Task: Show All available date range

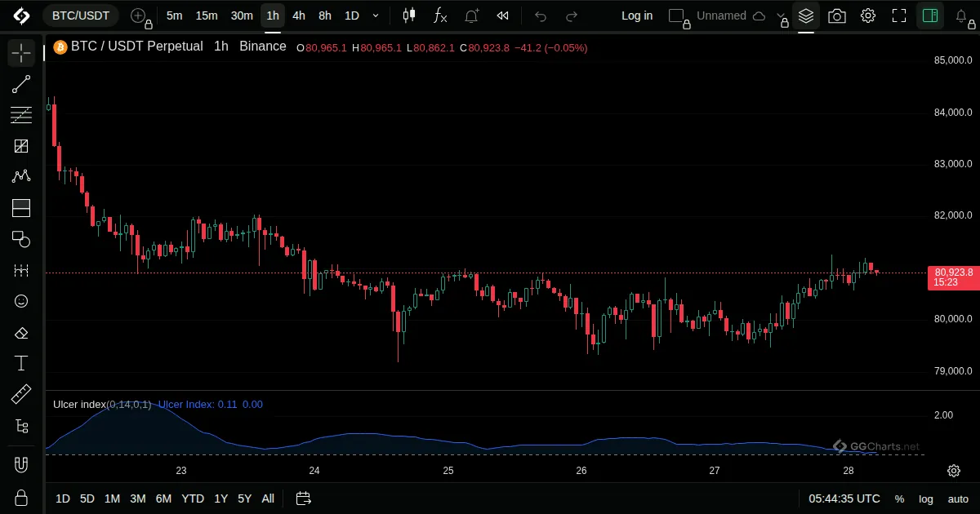Action: tap(268, 498)
